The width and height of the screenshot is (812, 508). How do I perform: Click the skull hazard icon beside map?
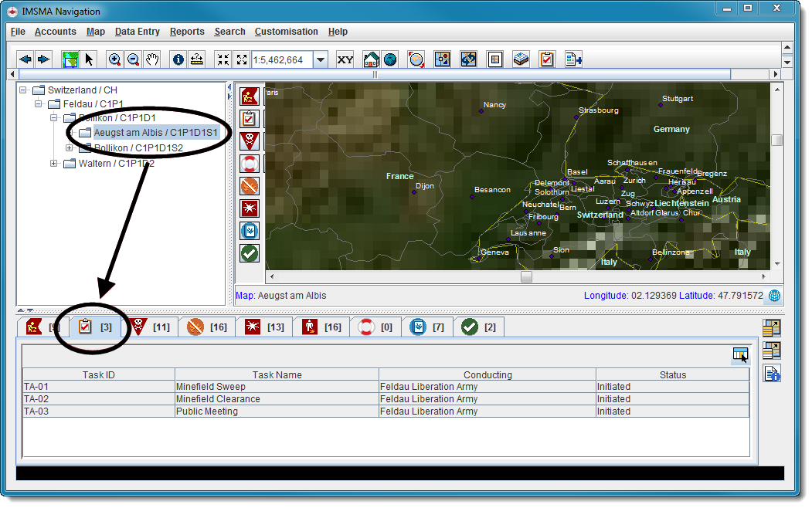pos(250,141)
